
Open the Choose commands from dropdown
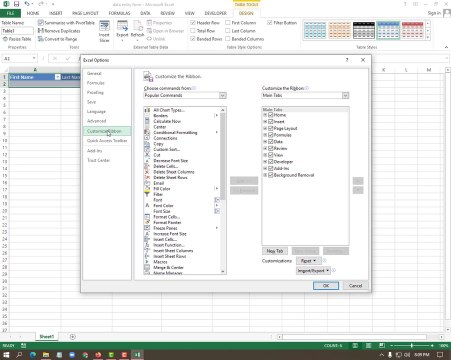[x=223, y=96]
